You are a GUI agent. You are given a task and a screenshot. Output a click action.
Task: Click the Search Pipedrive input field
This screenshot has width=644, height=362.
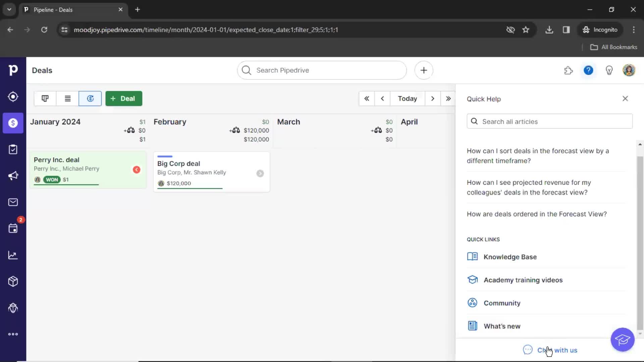(322, 70)
